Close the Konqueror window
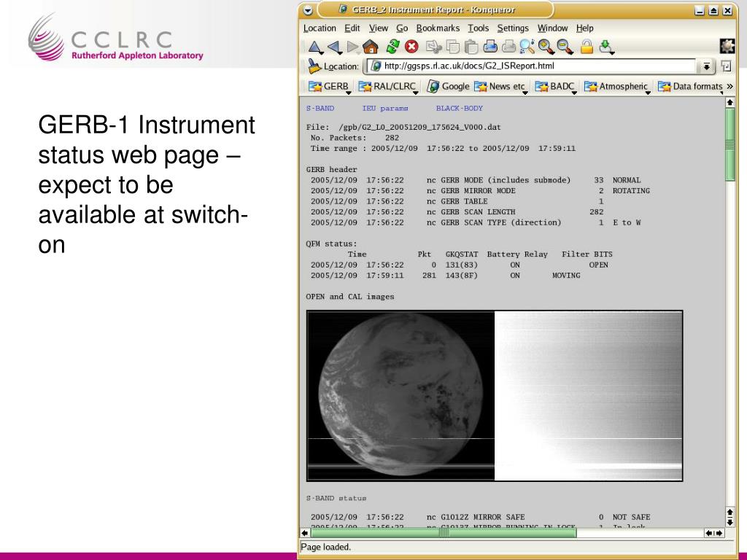The width and height of the screenshot is (747, 560). click(727, 10)
